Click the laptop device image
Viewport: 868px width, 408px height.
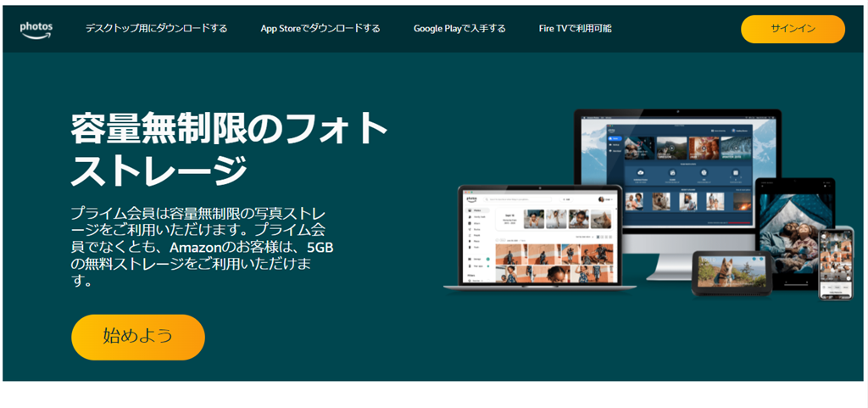point(540,238)
